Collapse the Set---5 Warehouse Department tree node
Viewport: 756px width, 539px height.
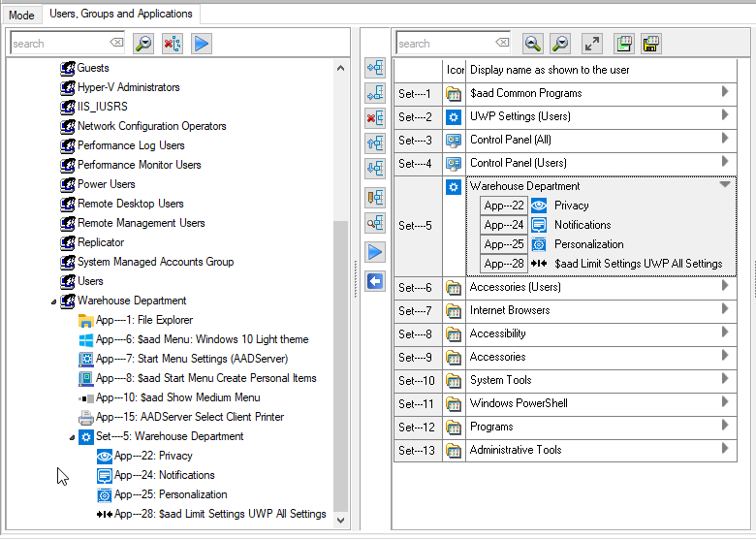pyautogui.click(x=73, y=437)
